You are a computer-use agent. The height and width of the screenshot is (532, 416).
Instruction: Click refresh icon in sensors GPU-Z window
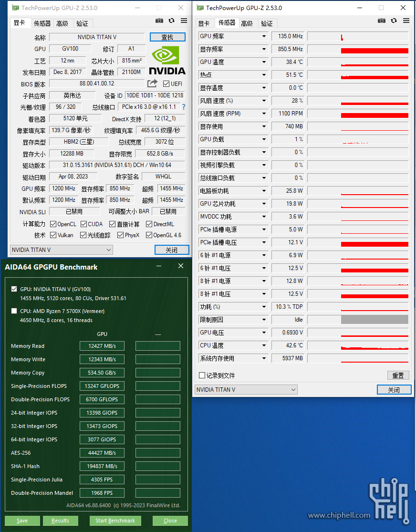click(394, 21)
